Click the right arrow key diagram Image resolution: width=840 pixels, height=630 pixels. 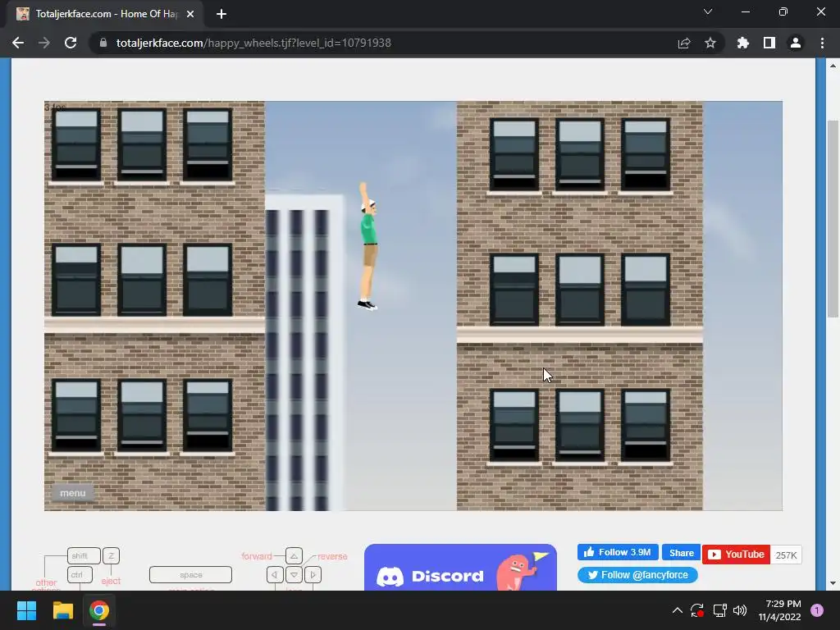pos(313,575)
